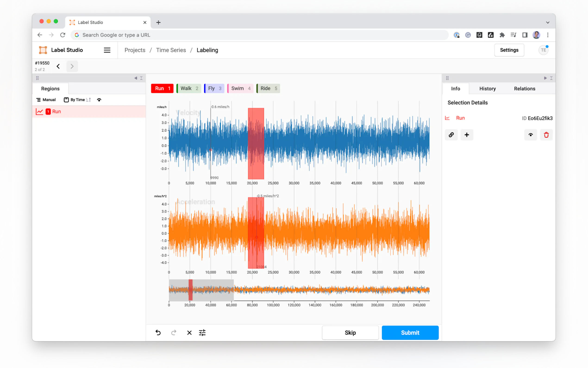Screen dimensions: 588x368
Task: Reset annotation with the X icon
Action: coord(189,333)
